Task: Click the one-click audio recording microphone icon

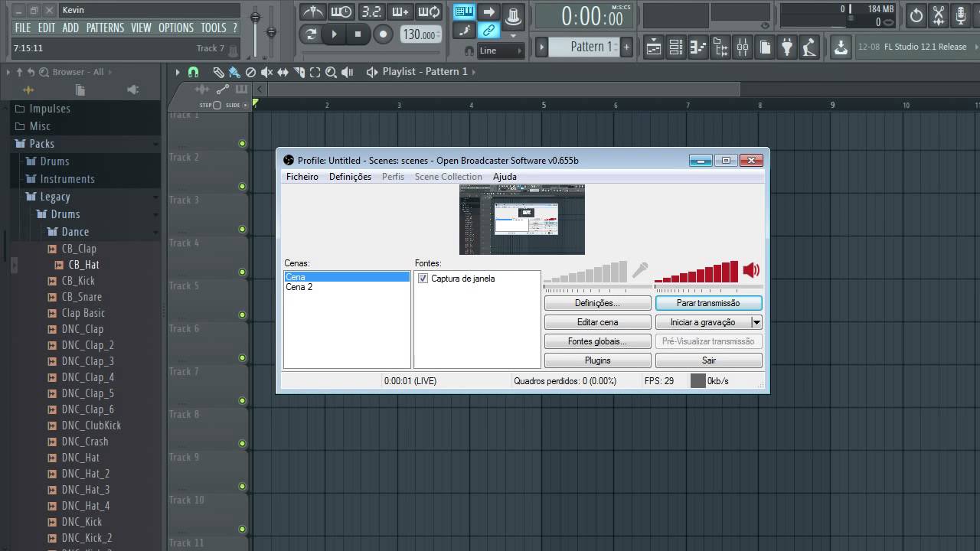Action: (x=961, y=15)
